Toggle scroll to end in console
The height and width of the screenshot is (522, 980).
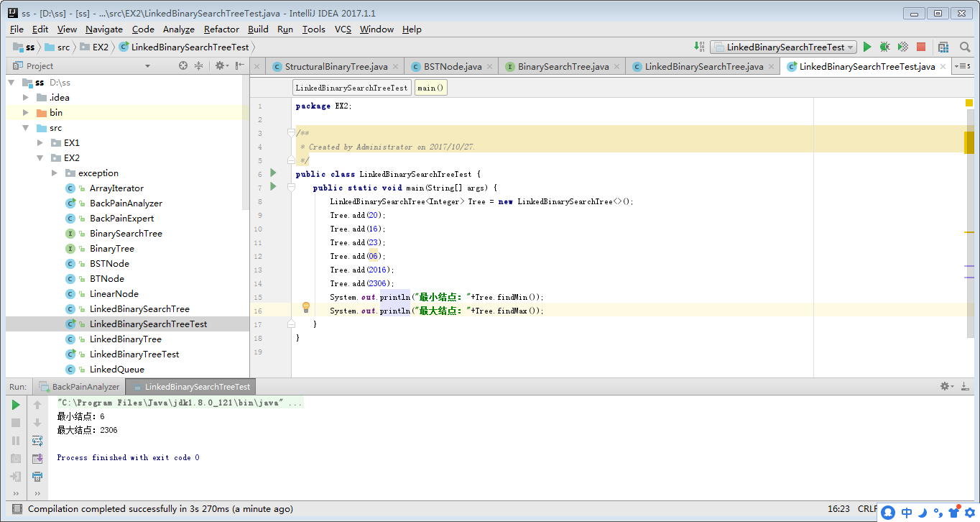[37, 459]
